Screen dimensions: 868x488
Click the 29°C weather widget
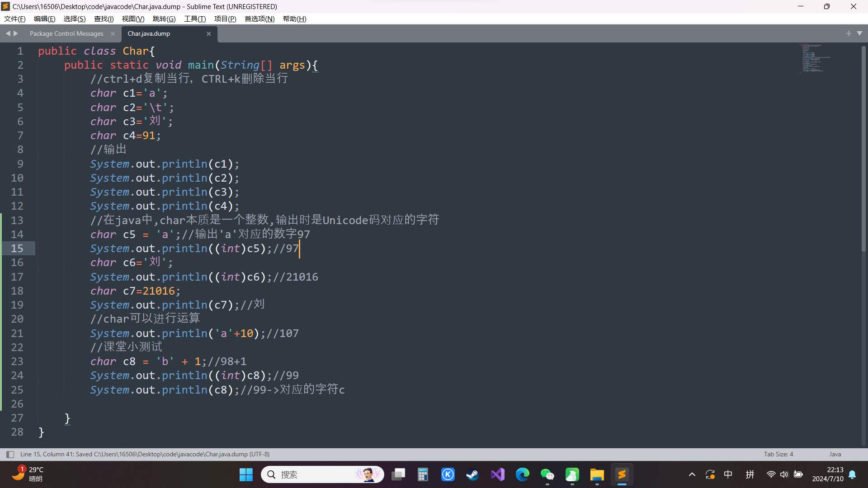[28, 474]
